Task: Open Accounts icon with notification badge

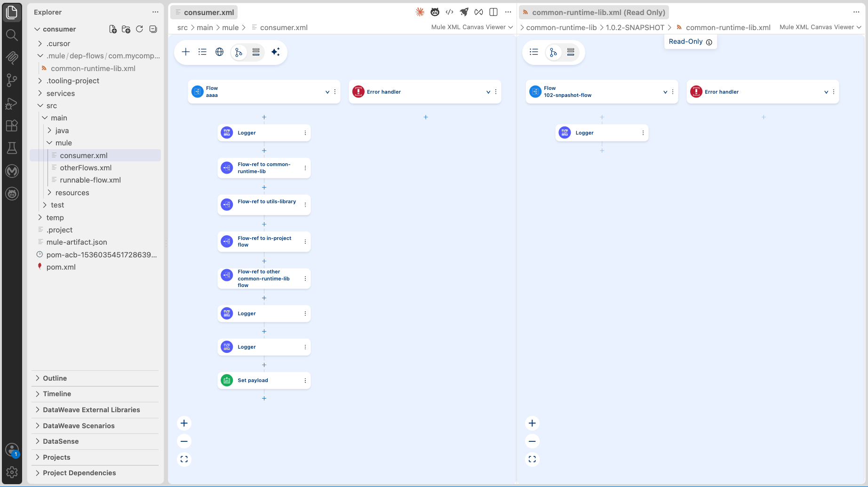Action: (12, 450)
